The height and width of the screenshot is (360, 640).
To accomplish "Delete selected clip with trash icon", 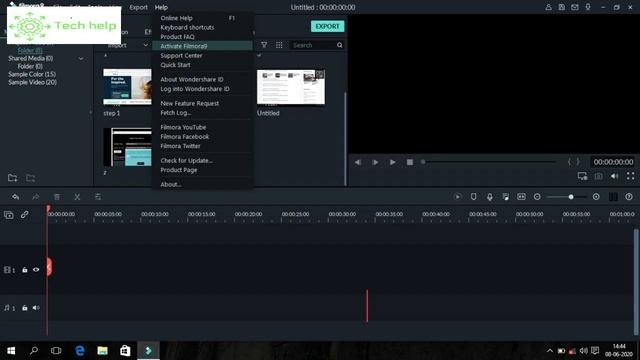I will pos(57,197).
